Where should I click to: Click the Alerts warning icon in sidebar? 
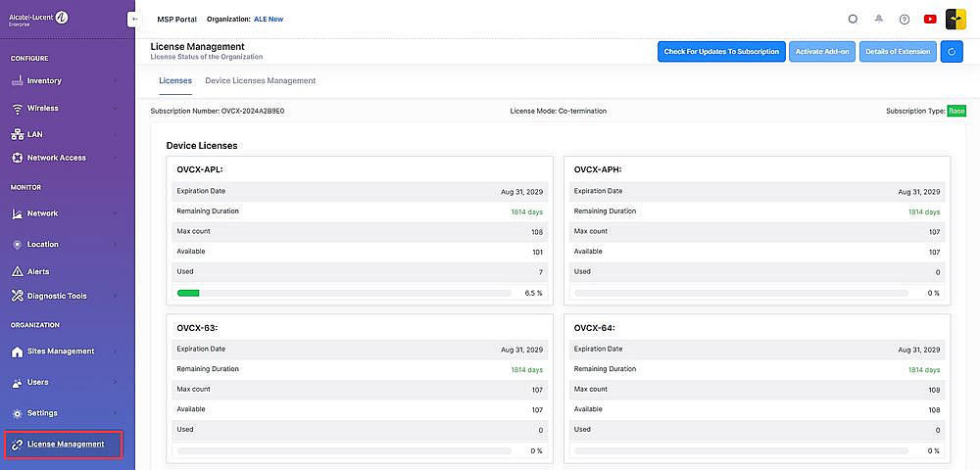[x=18, y=271]
